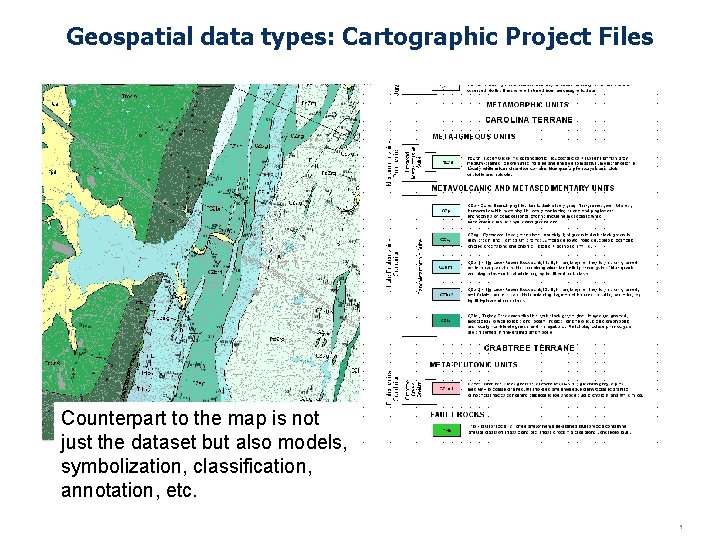The image size is (720, 540).
Task: Click the "FAULT ROCKS" legend heading
Action: pos(457,414)
